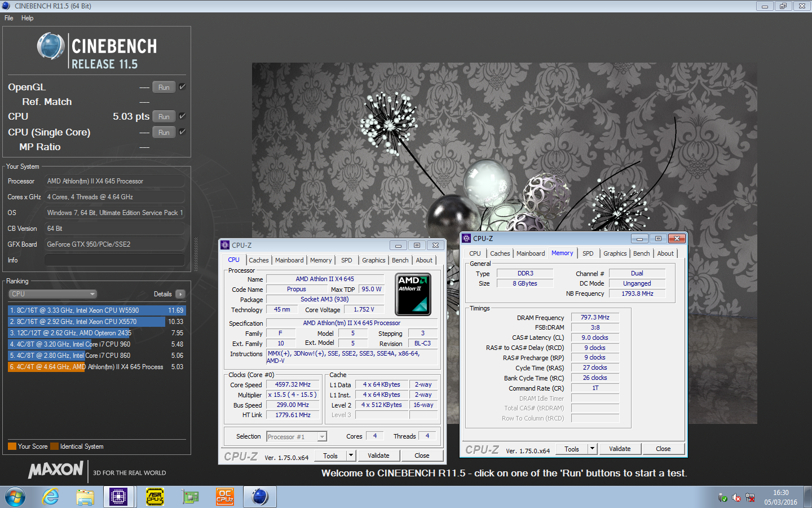Switch to CPU-Z purple chip taskbar icon
This screenshot has height=508, width=812.
tap(118, 497)
